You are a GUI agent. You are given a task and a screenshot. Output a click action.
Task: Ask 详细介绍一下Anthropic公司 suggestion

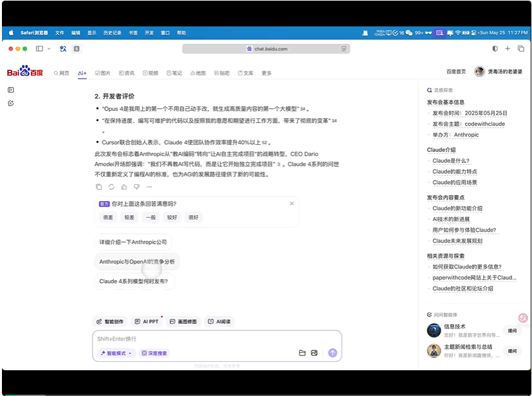[133, 242]
